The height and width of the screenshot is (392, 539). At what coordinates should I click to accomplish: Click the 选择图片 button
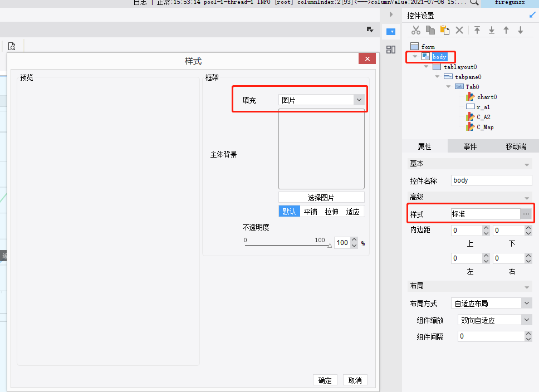pyautogui.click(x=321, y=197)
